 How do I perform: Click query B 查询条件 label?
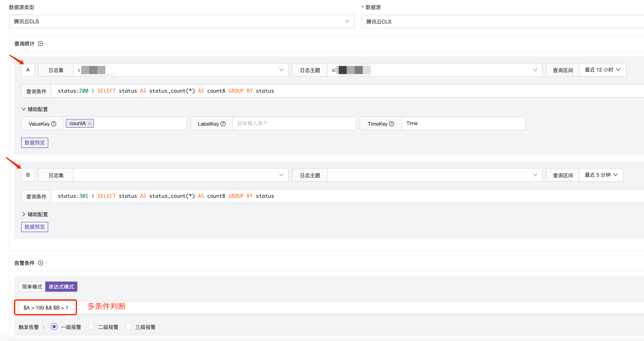click(x=36, y=196)
